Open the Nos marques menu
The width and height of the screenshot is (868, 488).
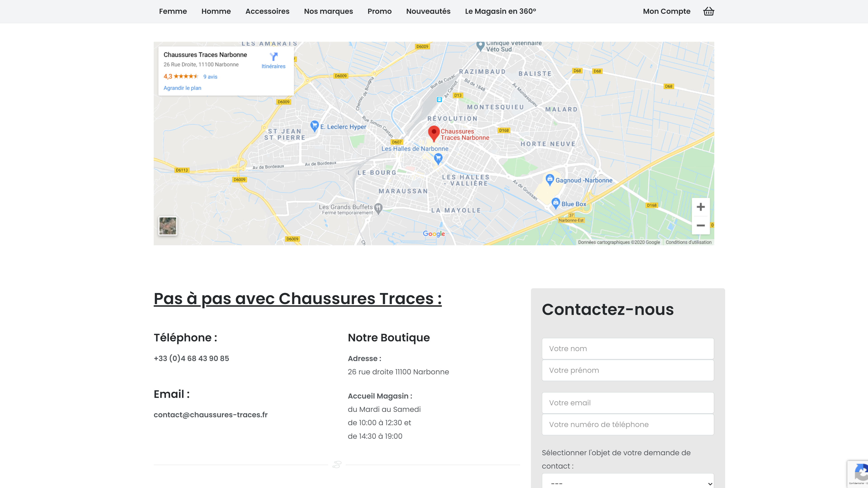point(328,11)
